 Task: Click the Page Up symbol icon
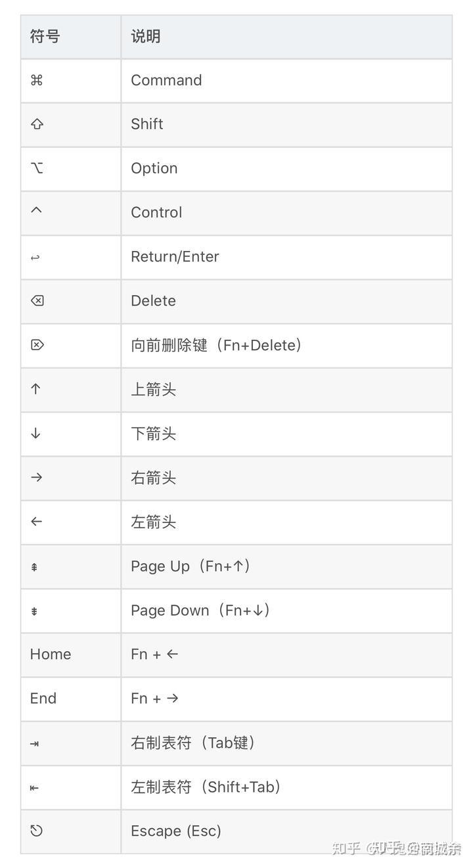[x=34, y=567]
